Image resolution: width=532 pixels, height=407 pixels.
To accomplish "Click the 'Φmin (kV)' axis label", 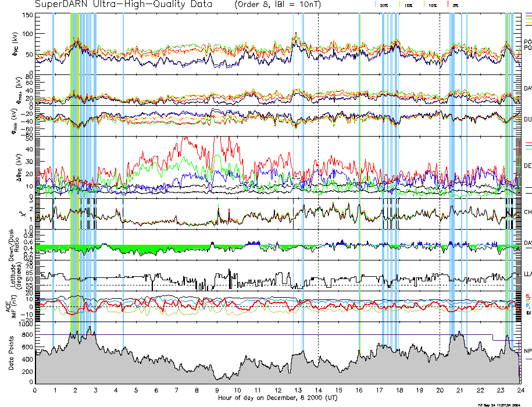I will click(15, 122).
